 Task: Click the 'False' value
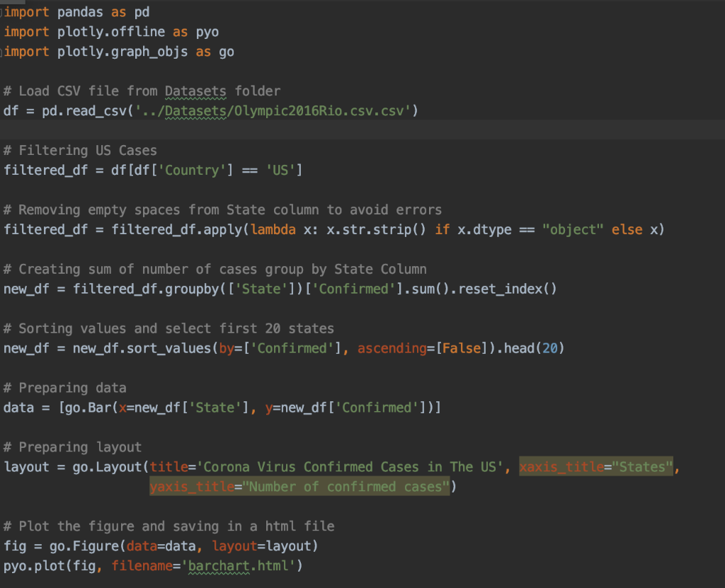pyautogui.click(x=462, y=348)
